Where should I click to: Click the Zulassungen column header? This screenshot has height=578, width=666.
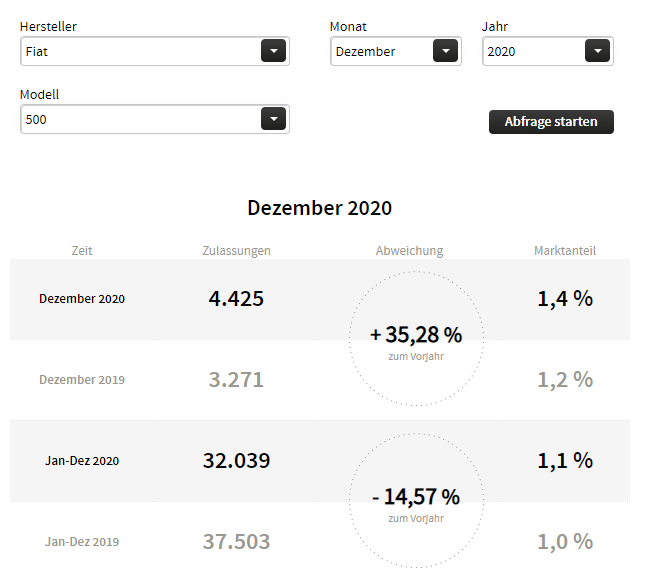click(236, 251)
